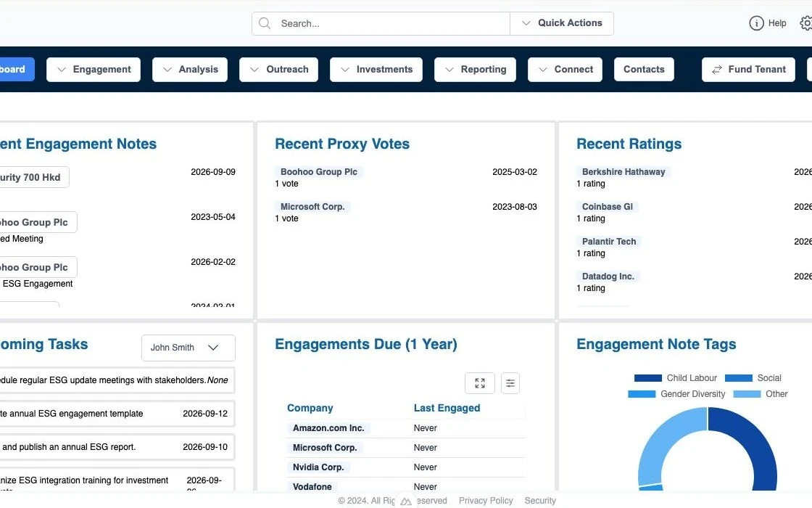Image resolution: width=812 pixels, height=508 pixels.
Task: Click the Recent Ratings heading
Action: [x=629, y=144]
